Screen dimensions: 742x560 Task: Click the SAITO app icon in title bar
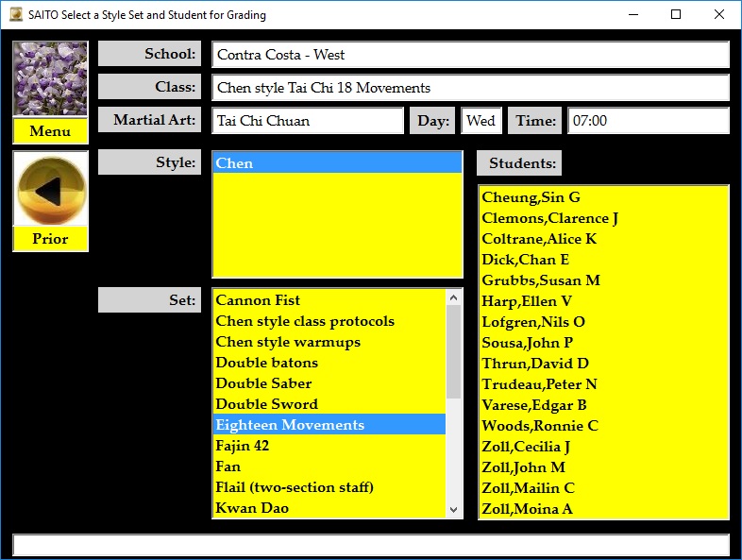(16, 15)
